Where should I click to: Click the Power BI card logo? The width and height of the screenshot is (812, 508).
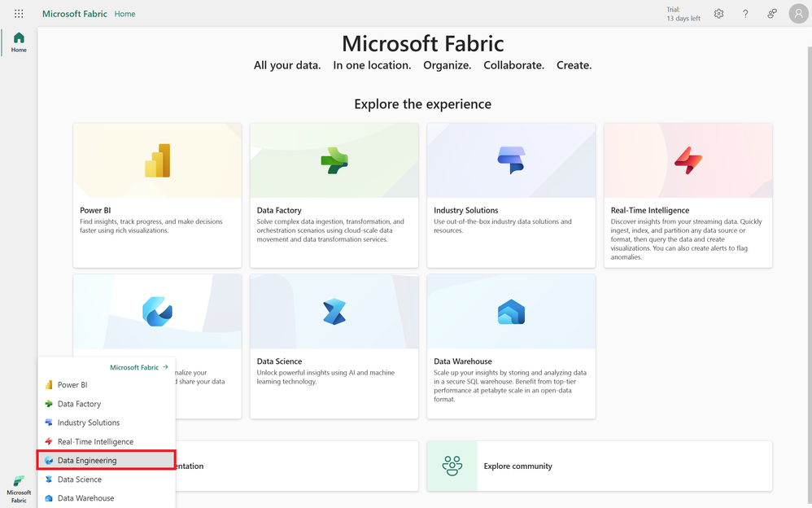pyautogui.click(x=157, y=160)
